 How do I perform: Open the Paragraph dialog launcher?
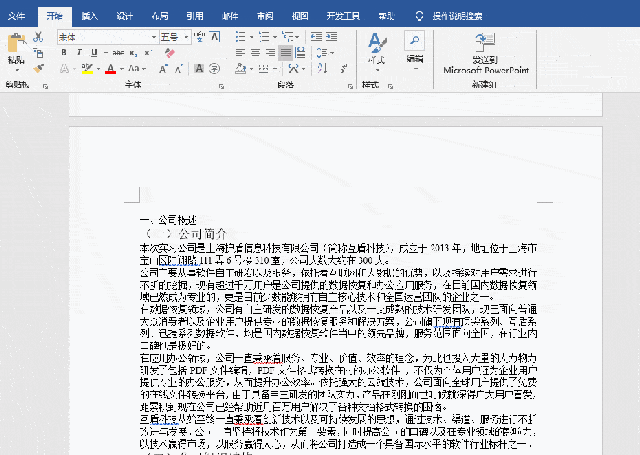[350, 86]
